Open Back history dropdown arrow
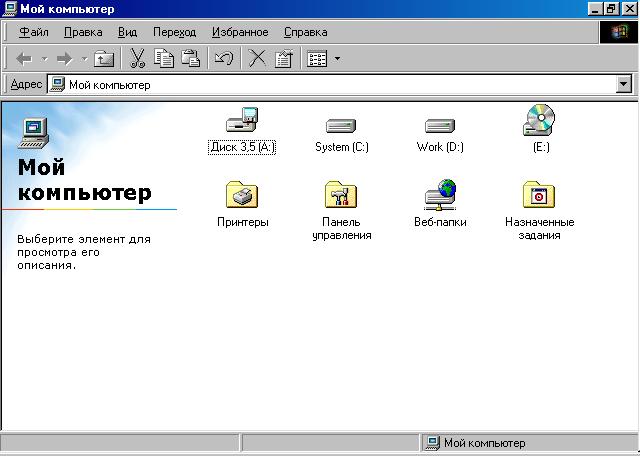 tap(44, 59)
